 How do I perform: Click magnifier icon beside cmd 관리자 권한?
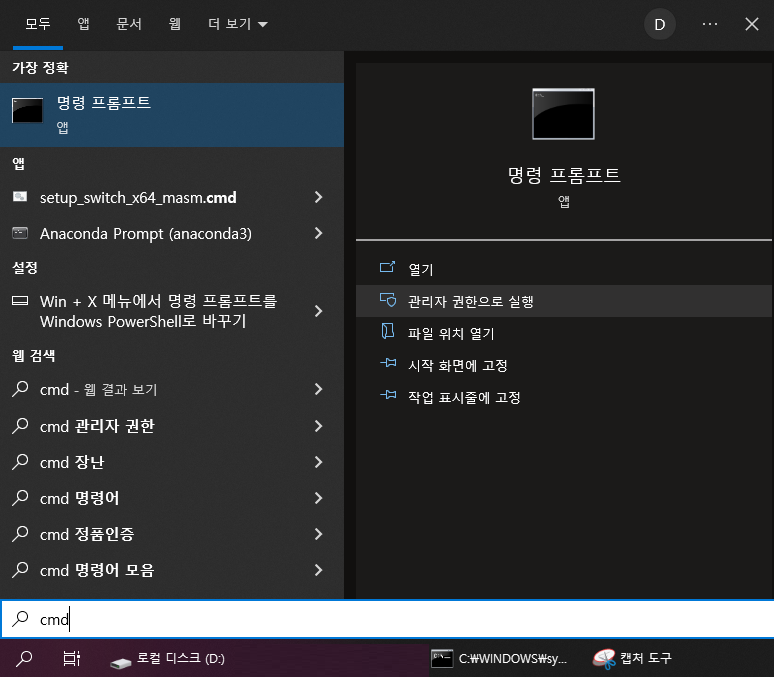click(x=20, y=425)
